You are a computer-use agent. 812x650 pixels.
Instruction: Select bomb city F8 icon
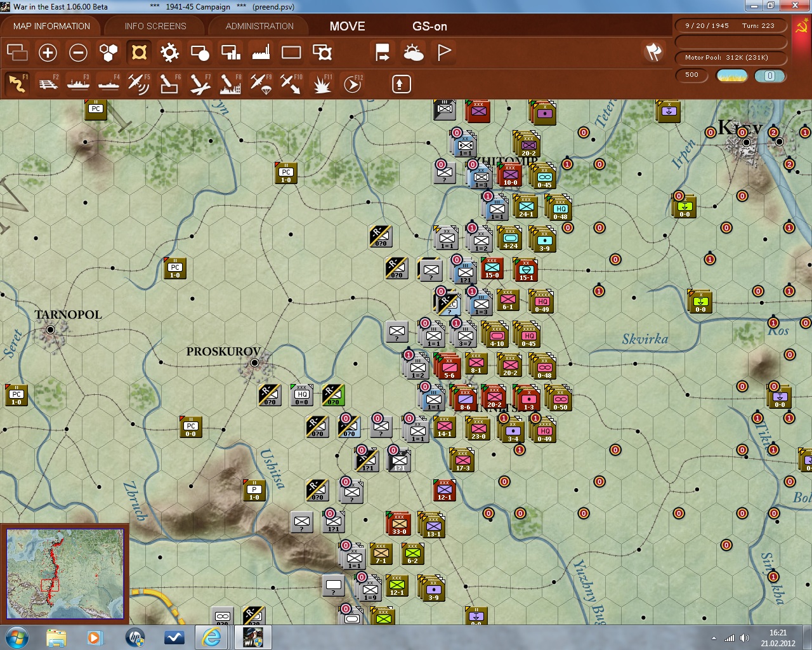tap(230, 83)
